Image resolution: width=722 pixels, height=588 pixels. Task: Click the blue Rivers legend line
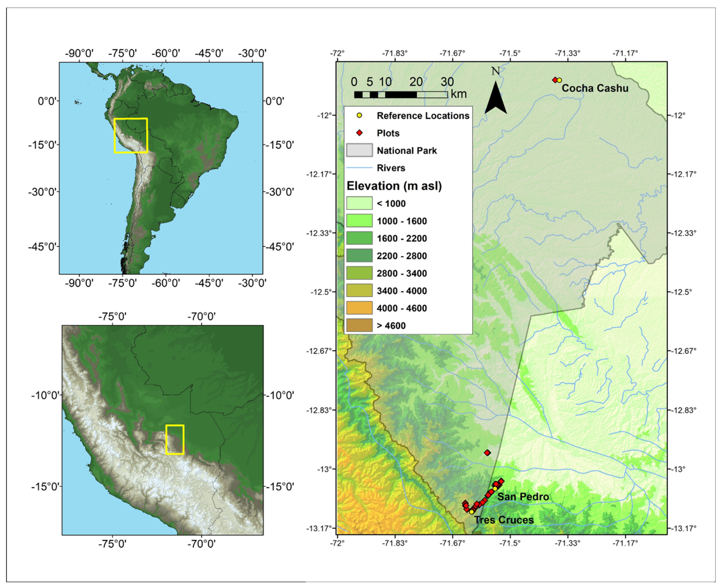pos(359,168)
